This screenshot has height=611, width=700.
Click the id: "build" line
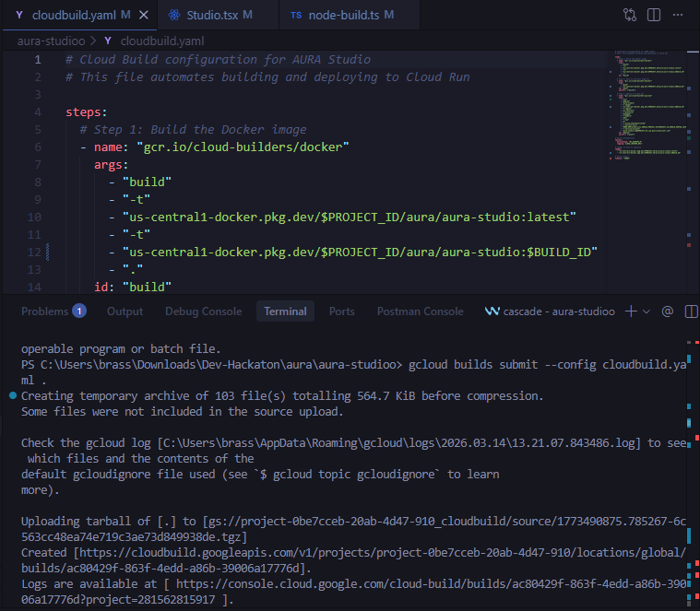coord(133,287)
